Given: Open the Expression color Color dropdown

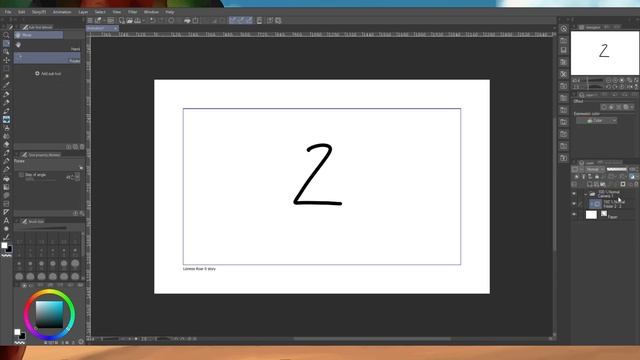Looking at the screenshot, I should point(596,120).
